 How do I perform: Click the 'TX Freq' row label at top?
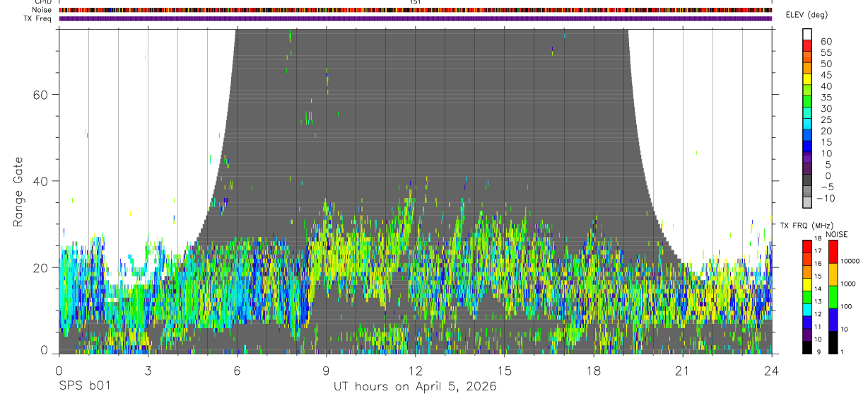(x=39, y=18)
